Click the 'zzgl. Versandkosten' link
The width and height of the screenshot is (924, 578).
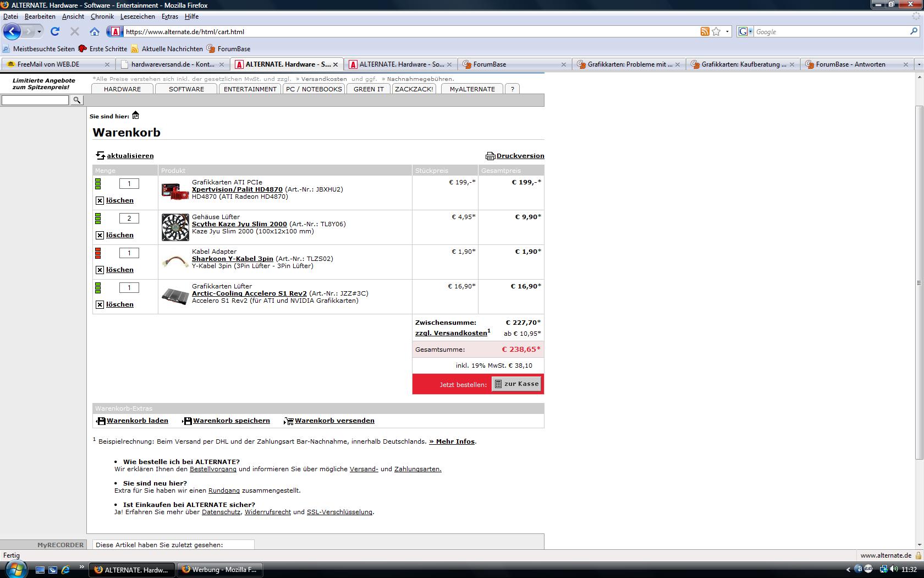[451, 333]
